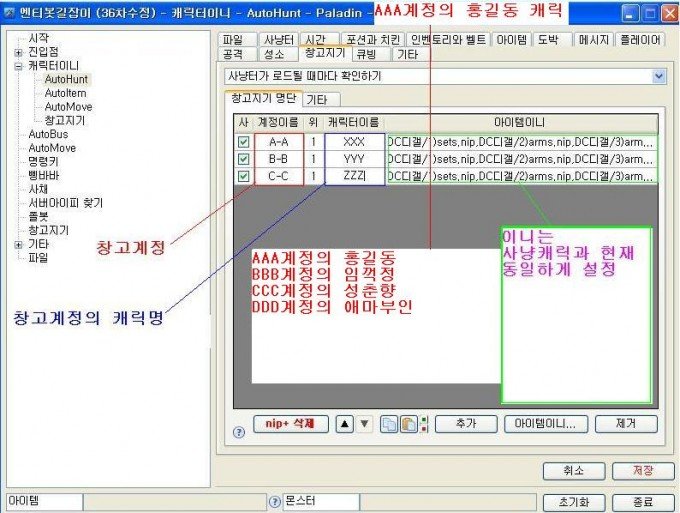680x513 pixels.
Task: Click the help question mark icon
Action: tap(238, 432)
